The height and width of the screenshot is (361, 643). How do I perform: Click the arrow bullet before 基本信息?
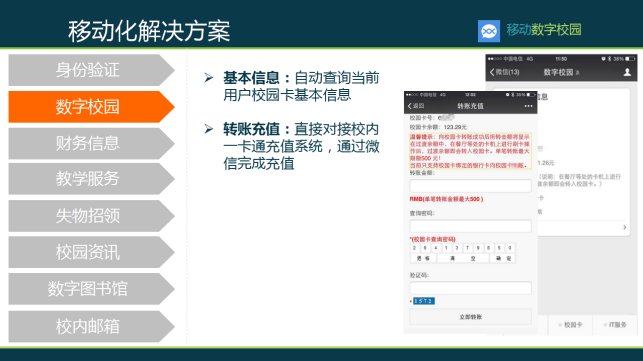click(x=209, y=77)
